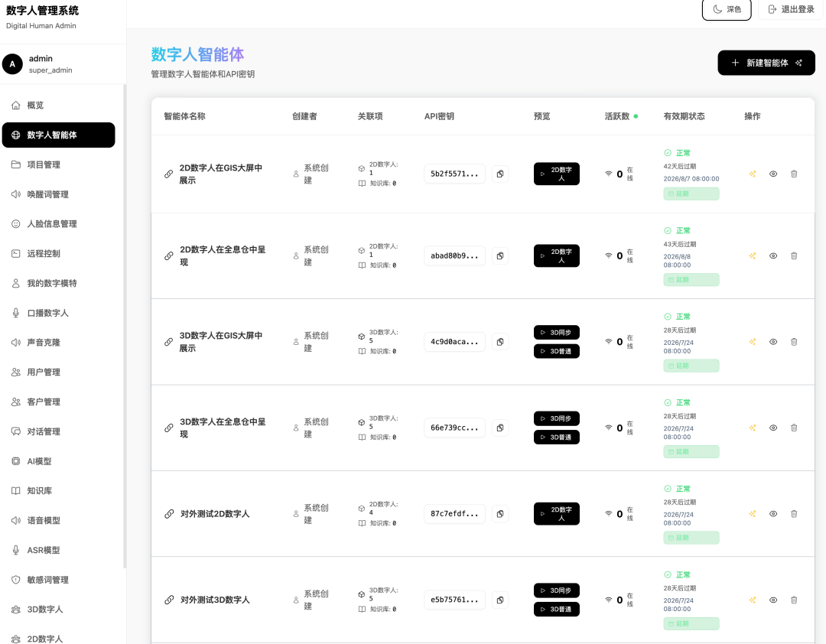
Task: Delete the 对外测试2D数字人 agent
Action: 794,514
